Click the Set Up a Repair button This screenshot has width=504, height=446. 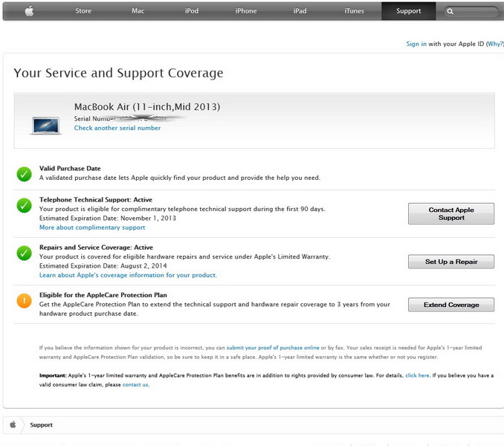pyautogui.click(x=451, y=262)
